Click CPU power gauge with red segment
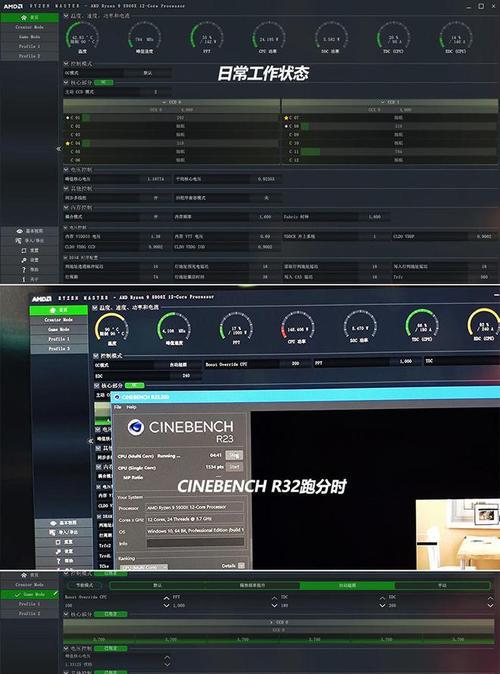Image resolution: width=500 pixels, height=674 pixels. click(298, 328)
